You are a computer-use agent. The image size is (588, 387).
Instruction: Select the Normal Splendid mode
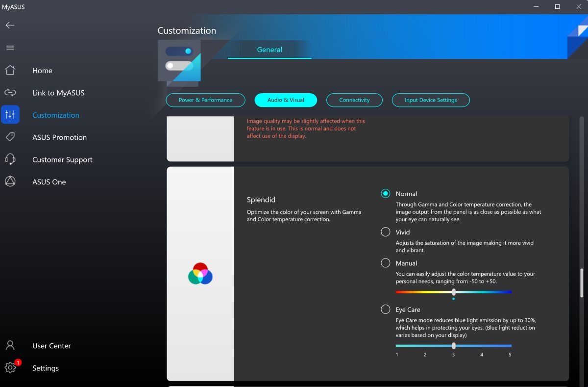pos(386,194)
